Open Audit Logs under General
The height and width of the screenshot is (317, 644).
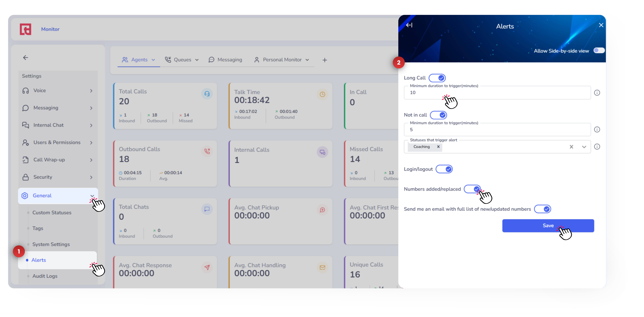45,276
